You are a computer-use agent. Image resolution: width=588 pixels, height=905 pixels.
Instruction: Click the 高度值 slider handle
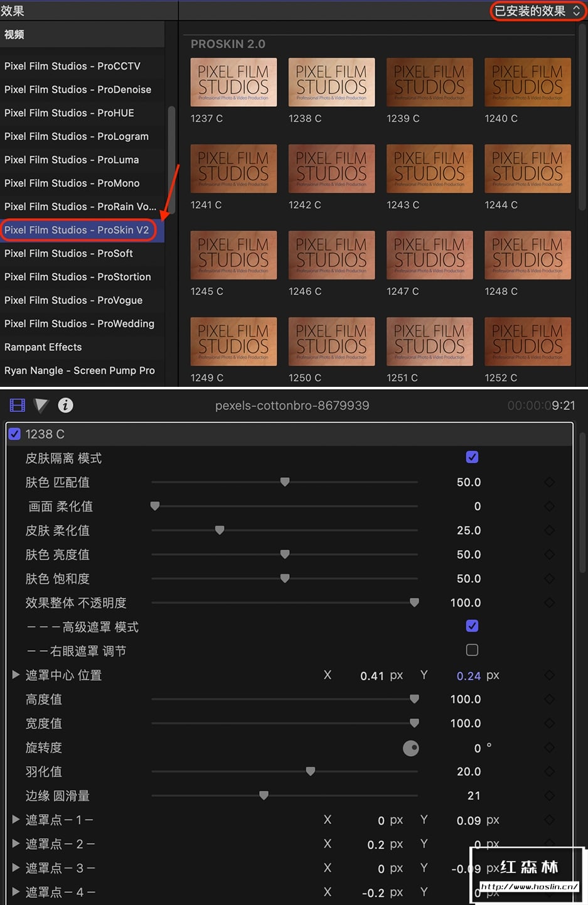[x=414, y=698]
